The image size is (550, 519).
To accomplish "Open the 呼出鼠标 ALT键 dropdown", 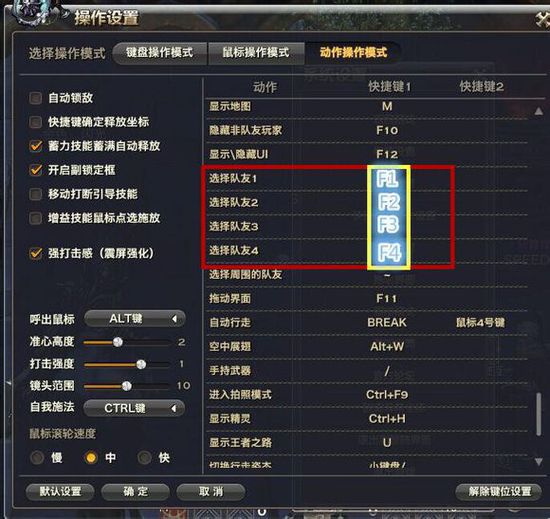I will pos(135,319).
